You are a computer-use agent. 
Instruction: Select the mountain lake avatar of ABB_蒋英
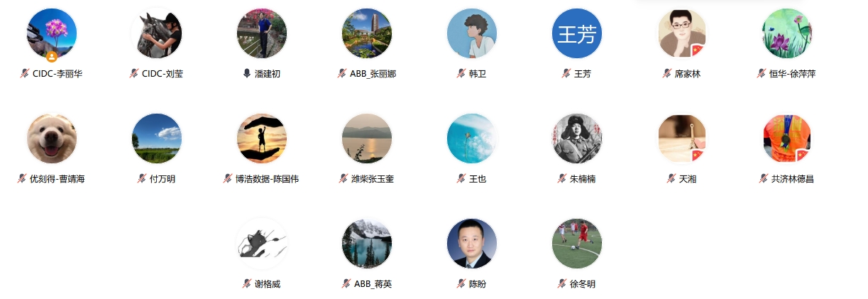[367, 244]
